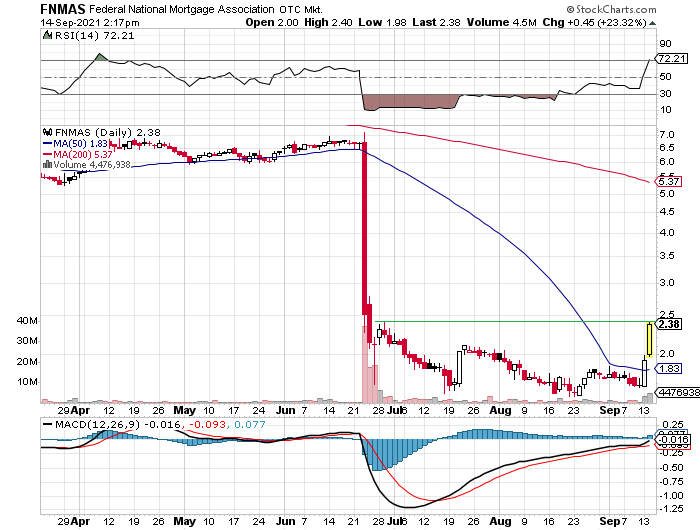Click the Low 1.98 header value
Viewport: 700px width, 530px height.
coord(382,22)
